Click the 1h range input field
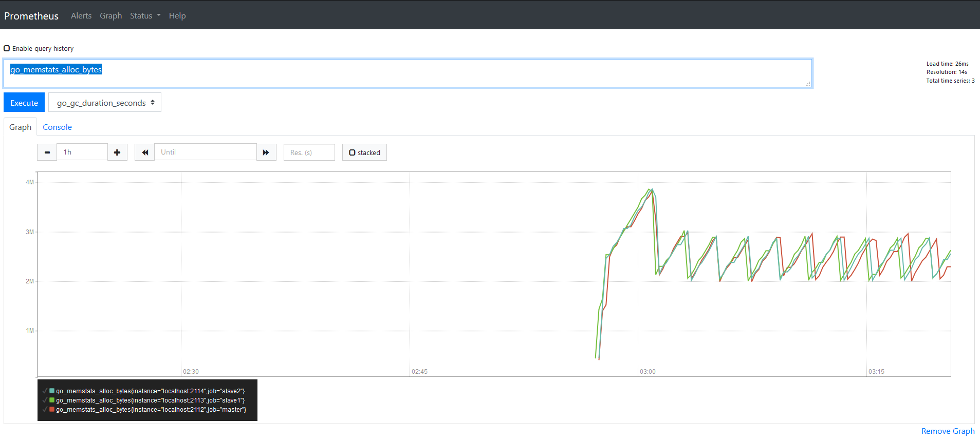 click(x=82, y=152)
